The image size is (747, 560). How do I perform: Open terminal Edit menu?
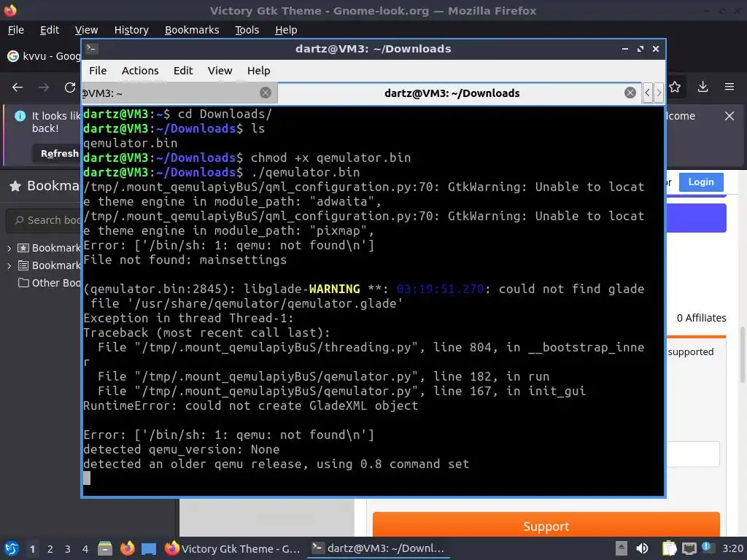pyautogui.click(x=183, y=71)
